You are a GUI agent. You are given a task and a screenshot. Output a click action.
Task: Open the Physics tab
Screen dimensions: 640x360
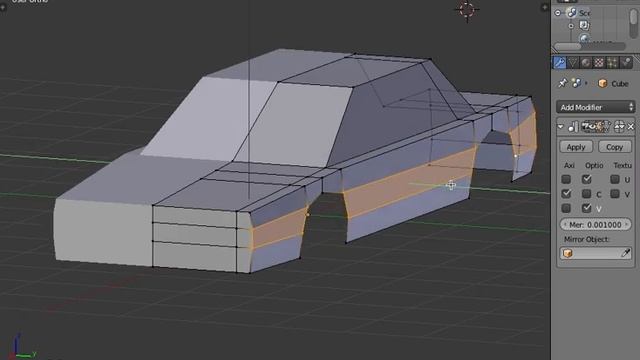point(626,62)
